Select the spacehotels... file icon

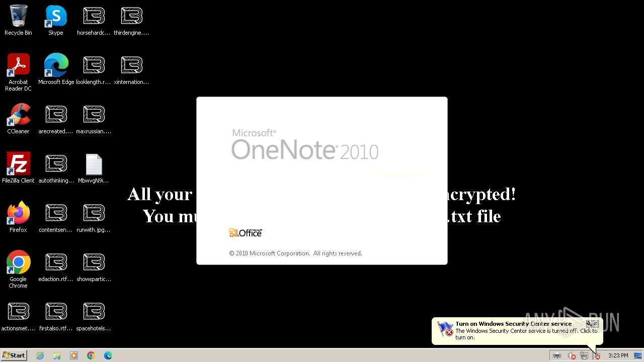94,316
